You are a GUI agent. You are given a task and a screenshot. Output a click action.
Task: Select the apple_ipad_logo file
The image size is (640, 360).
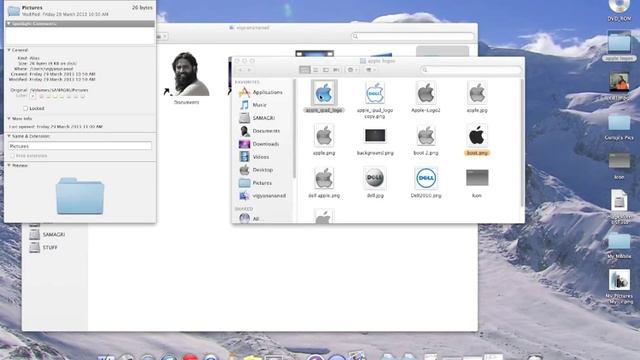tap(324, 97)
